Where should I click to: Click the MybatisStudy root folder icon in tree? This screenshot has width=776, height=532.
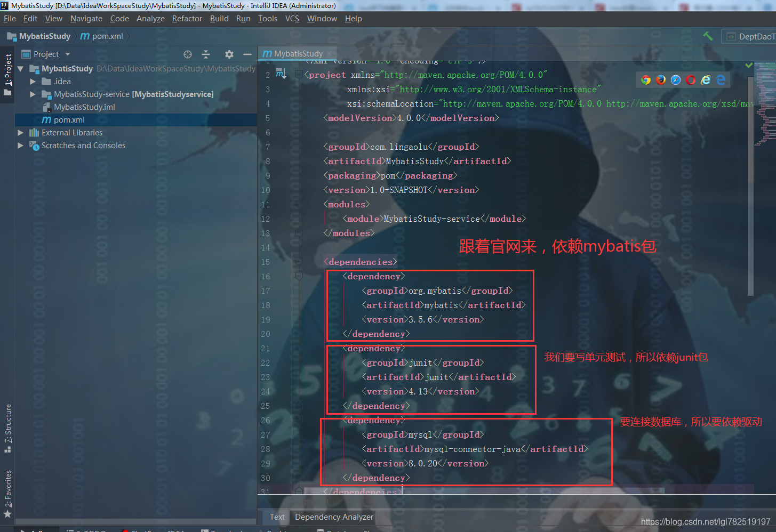pyautogui.click(x=34, y=69)
